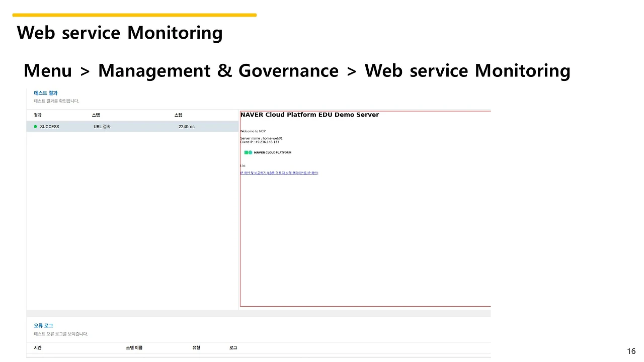Click the "Server name : home-web01" line

[x=261, y=138]
